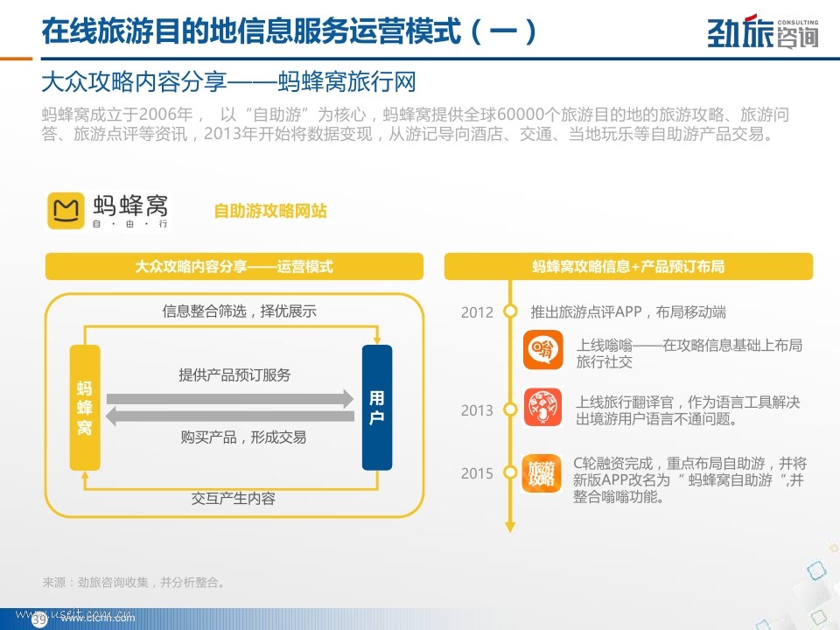
Task: Click the year label 2012
Action: (477, 312)
